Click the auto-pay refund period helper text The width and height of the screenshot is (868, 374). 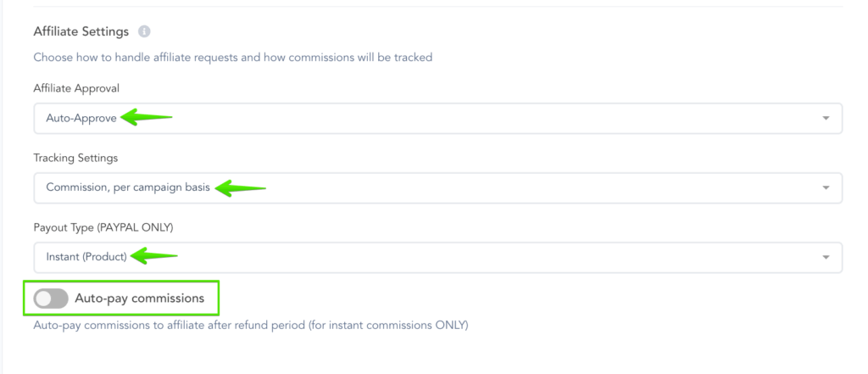pos(250,325)
